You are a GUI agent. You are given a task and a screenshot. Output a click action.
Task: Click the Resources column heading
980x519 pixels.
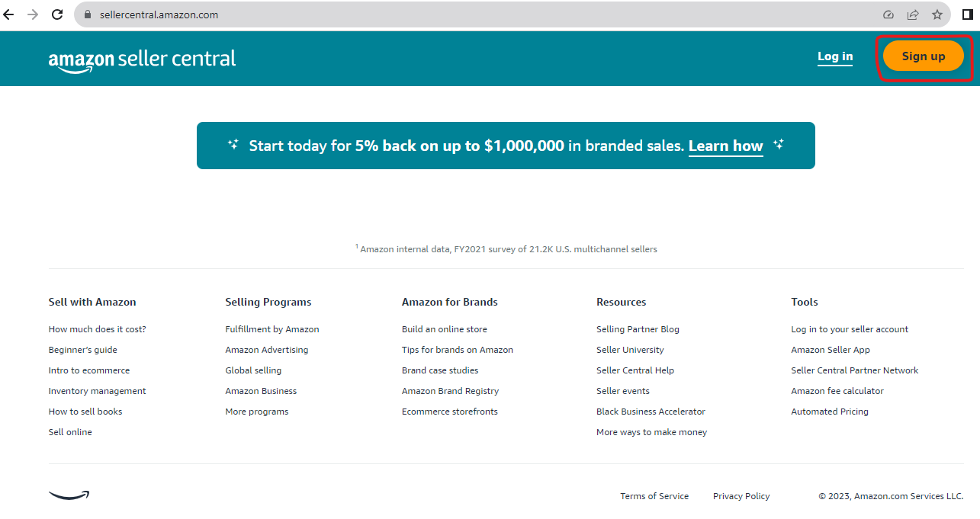pos(622,302)
